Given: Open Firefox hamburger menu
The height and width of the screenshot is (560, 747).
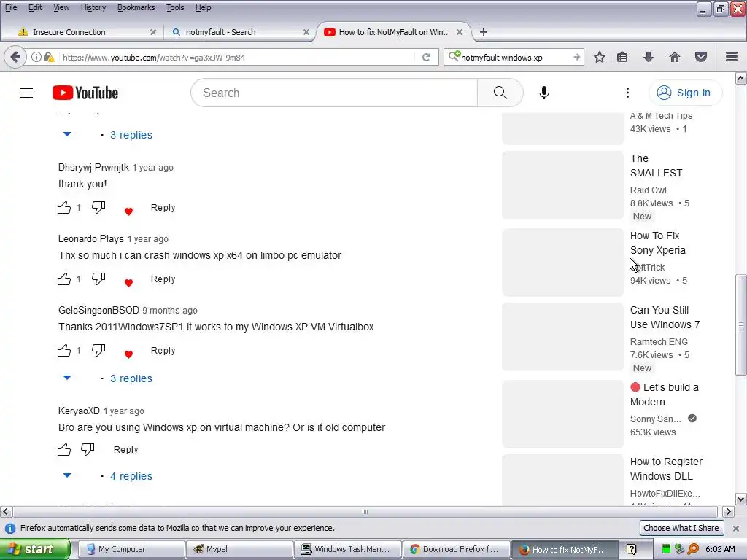Looking at the screenshot, I should pyautogui.click(x=732, y=57).
